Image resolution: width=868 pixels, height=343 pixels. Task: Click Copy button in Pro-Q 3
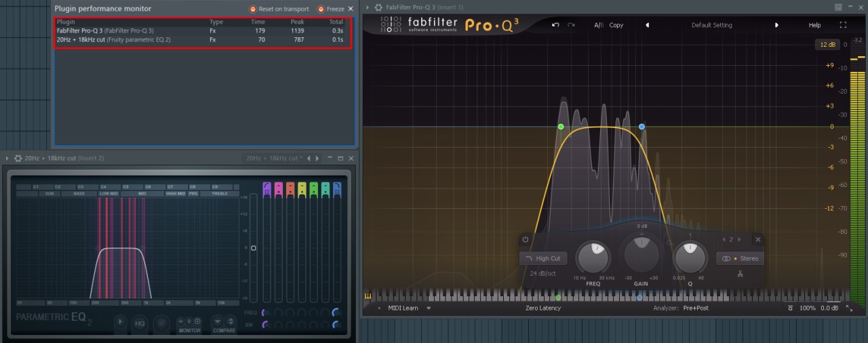click(616, 25)
